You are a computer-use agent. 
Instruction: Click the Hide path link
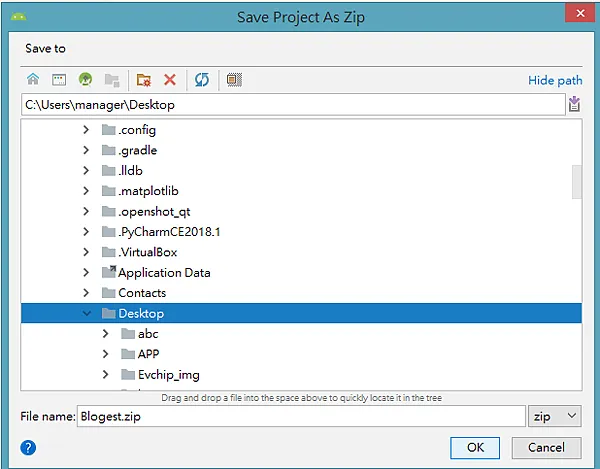[x=555, y=80]
